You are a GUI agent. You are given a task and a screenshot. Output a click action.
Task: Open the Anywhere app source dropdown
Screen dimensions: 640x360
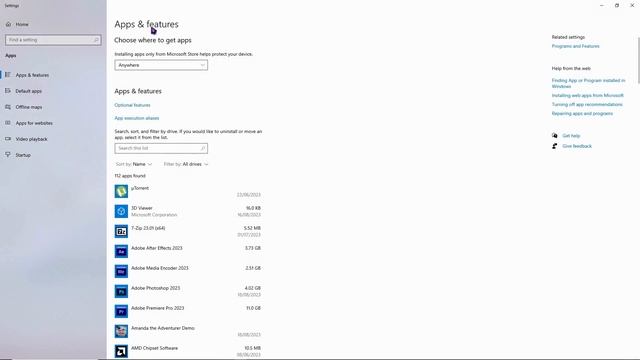[161, 65]
